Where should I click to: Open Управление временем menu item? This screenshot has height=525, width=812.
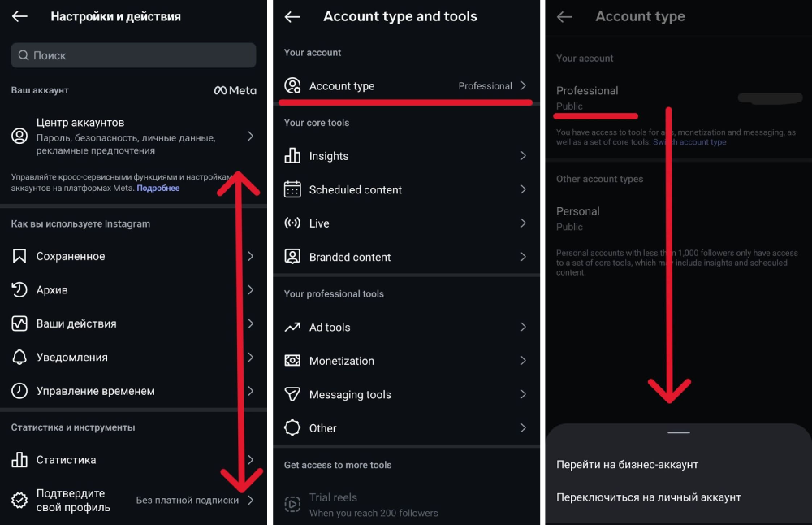click(x=95, y=391)
